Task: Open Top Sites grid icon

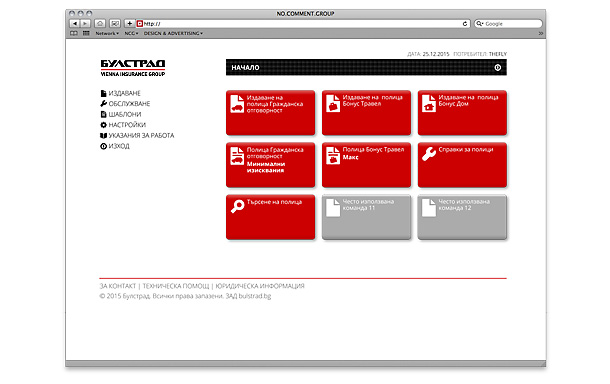Action: (x=86, y=33)
